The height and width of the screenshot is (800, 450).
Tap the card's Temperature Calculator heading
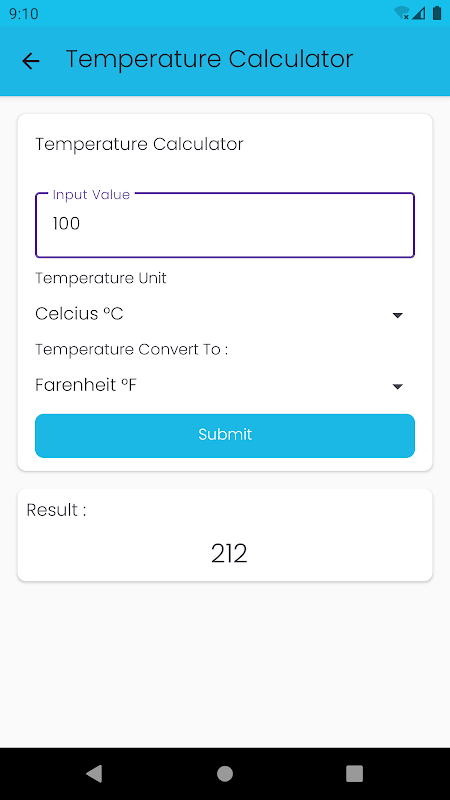(139, 144)
